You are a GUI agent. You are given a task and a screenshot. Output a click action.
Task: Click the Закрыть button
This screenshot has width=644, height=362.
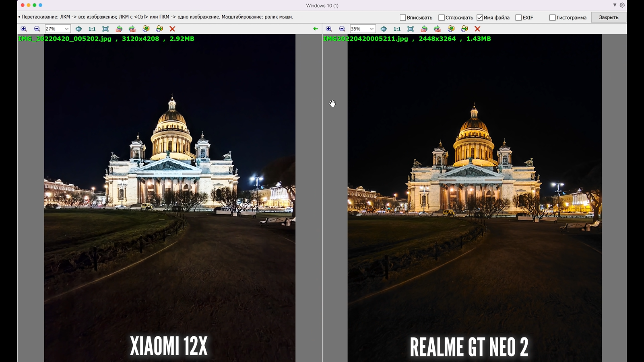(609, 17)
